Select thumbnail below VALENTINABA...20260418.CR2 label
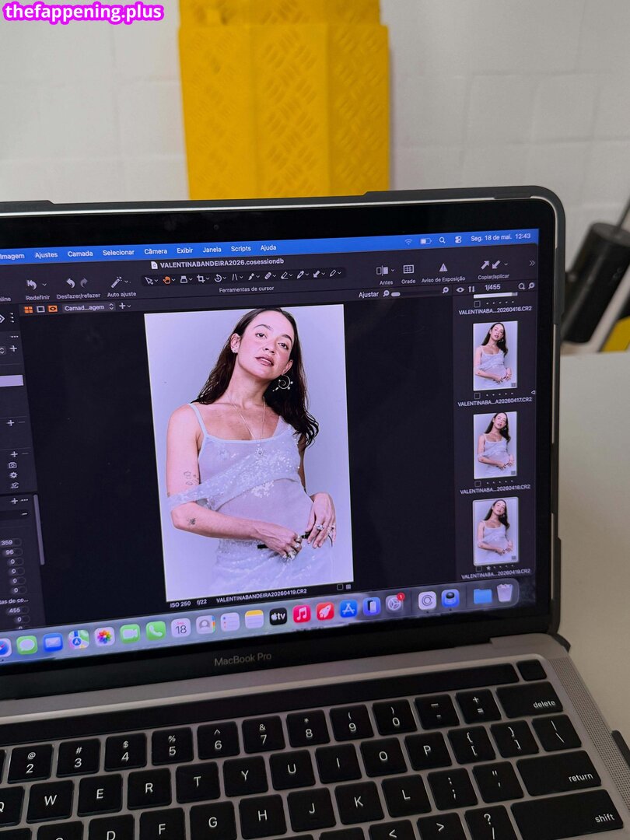The height and width of the screenshot is (840, 630). click(495, 531)
